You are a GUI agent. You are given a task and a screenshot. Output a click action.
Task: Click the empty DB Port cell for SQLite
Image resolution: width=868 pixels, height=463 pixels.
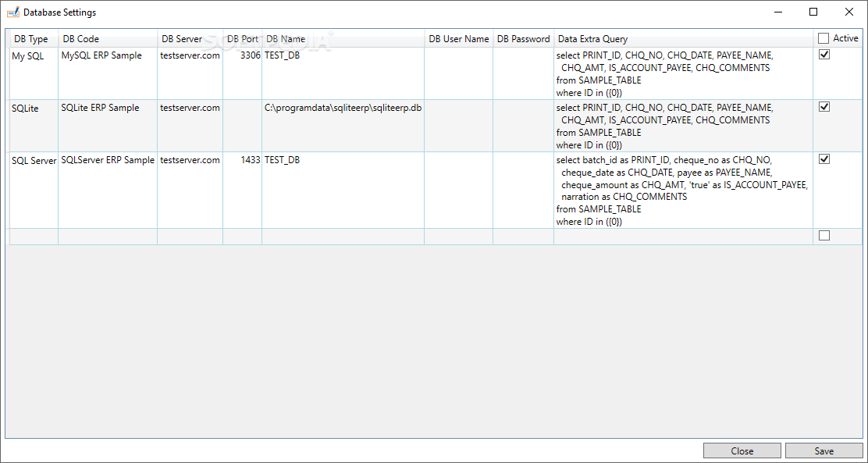[243, 125]
